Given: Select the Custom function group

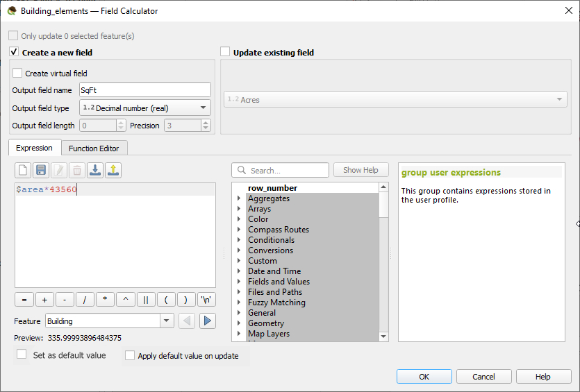Looking at the screenshot, I should pyautogui.click(x=263, y=260).
